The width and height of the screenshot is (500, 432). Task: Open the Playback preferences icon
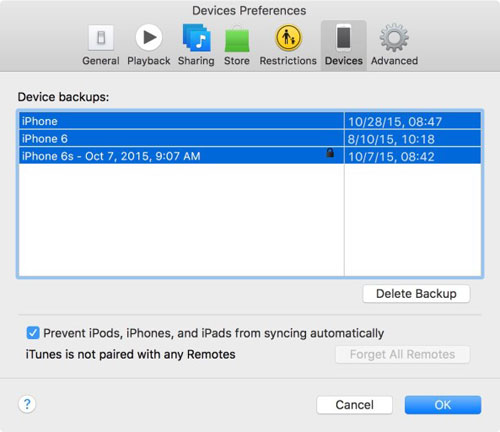pyautogui.click(x=149, y=38)
